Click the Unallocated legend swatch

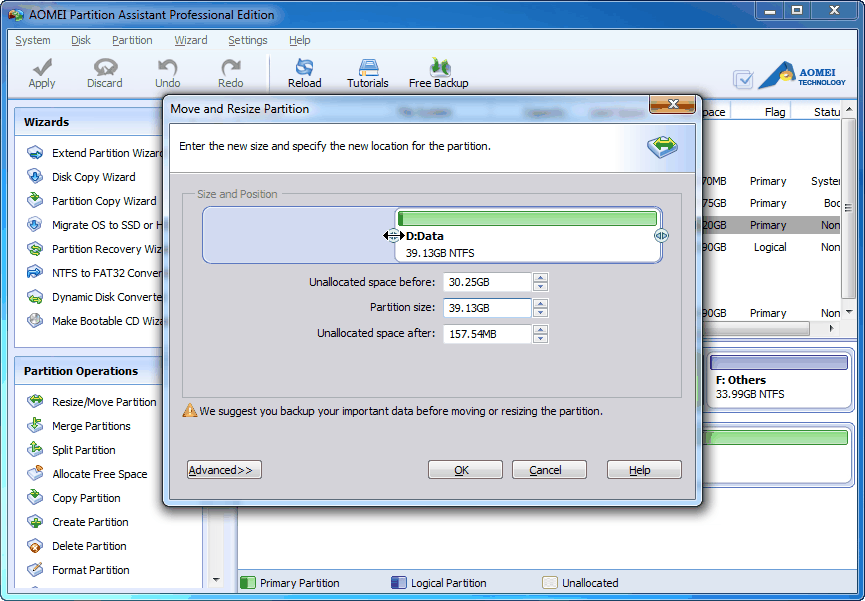click(549, 583)
